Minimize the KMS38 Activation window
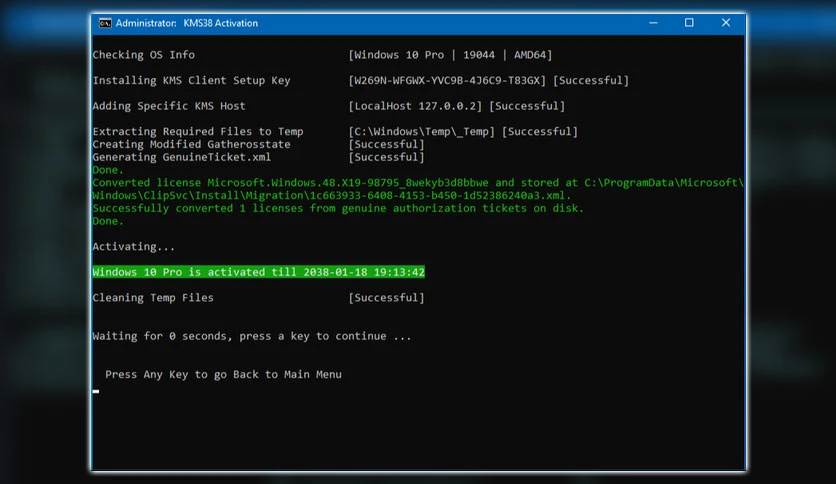The width and height of the screenshot is (836, 484). click(x=653, y=23)
